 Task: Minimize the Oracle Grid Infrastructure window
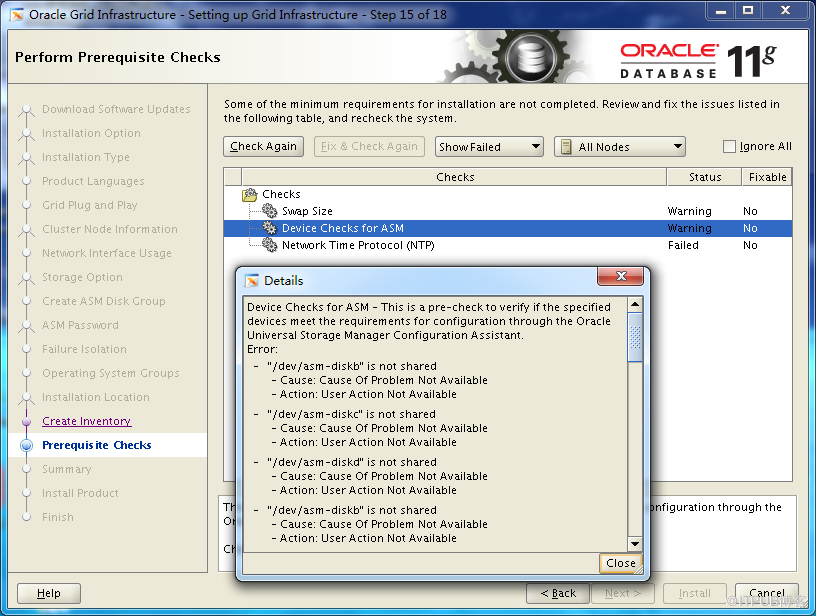[721, 10]
